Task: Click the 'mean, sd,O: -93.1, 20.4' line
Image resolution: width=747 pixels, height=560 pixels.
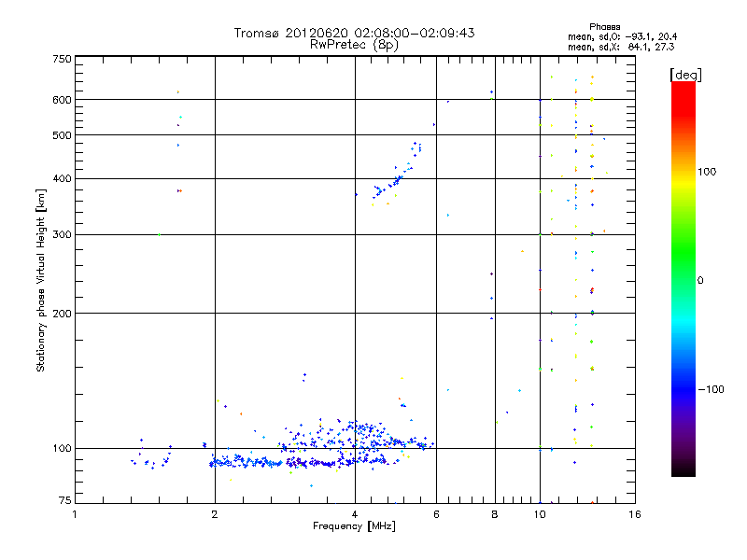Action: [x=622, y=36]
